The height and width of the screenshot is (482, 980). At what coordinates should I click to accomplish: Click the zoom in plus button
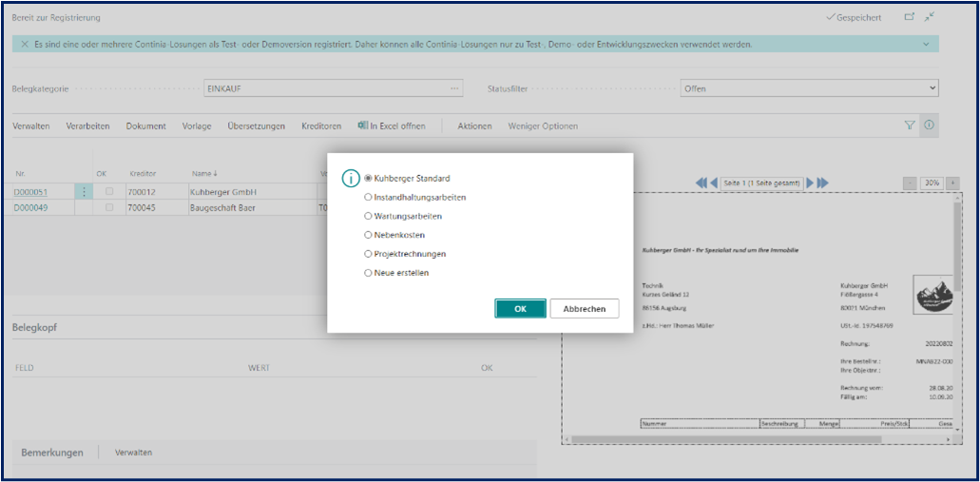(x=952, y=183)
